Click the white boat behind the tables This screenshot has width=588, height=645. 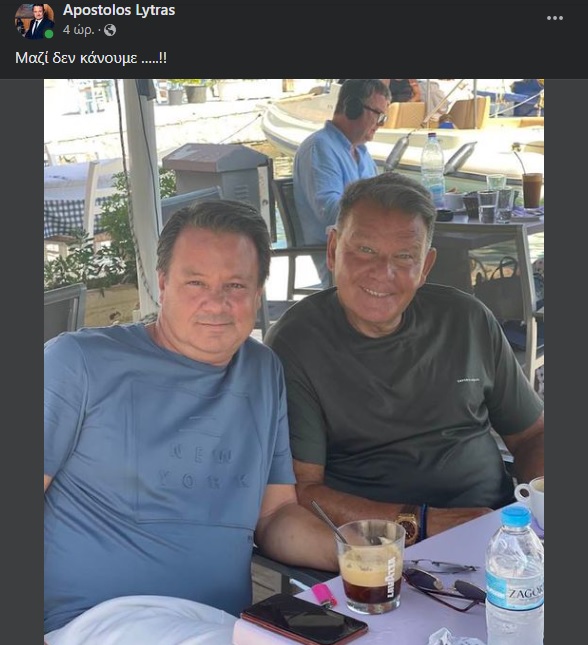tap(403, 132)
